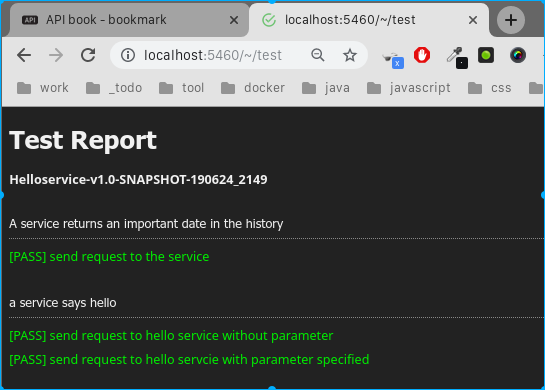This screenshot has width=545, height=390.
Task: Click the zoom magnifier in address bar
Action: (x=318, y=55)
